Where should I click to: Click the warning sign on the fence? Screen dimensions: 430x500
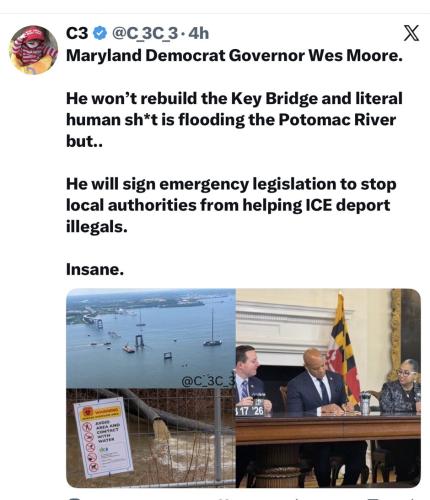(x=103, y=438)
